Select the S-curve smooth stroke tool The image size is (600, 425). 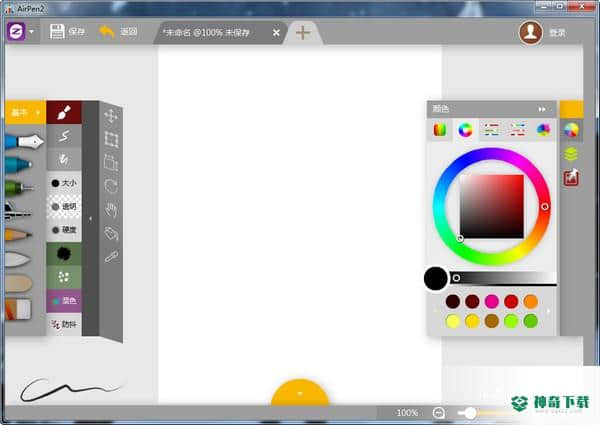pos(64,136)
